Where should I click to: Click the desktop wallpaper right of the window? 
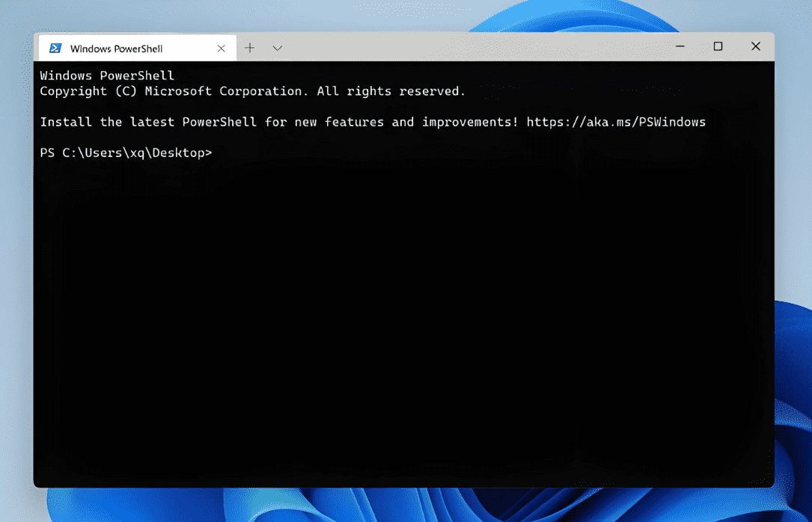pos(793,224)
